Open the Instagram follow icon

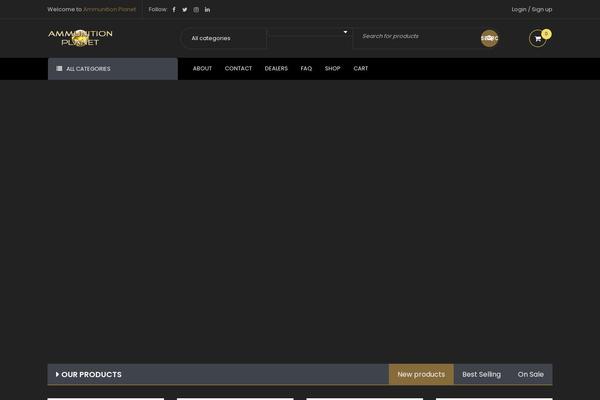pyautogui.click(x=196, y=10)
